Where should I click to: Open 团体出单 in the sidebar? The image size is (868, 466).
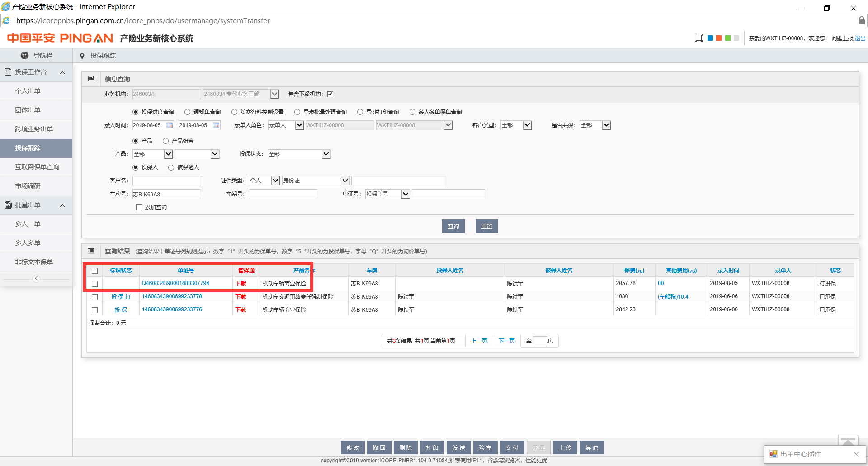click(x=28, y=110)
